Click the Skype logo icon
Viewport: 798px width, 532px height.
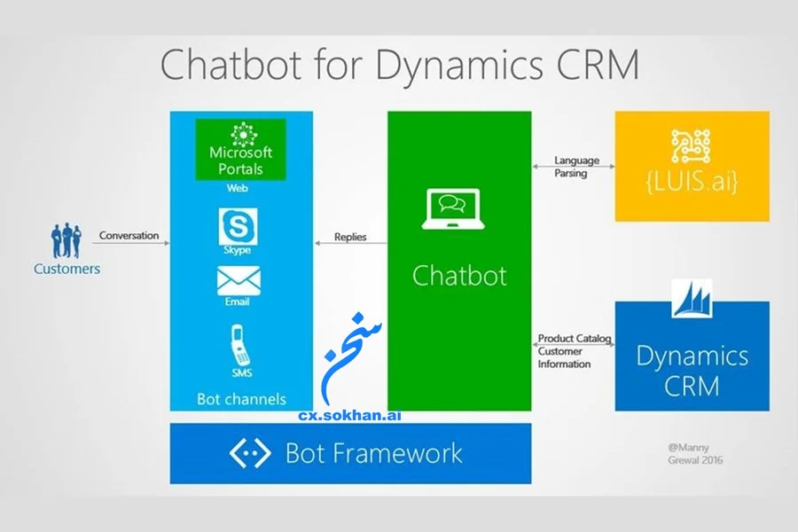click(238, 227)
